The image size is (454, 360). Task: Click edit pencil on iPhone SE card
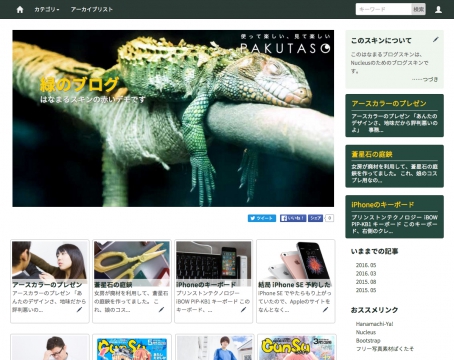(x=325, y=310)
